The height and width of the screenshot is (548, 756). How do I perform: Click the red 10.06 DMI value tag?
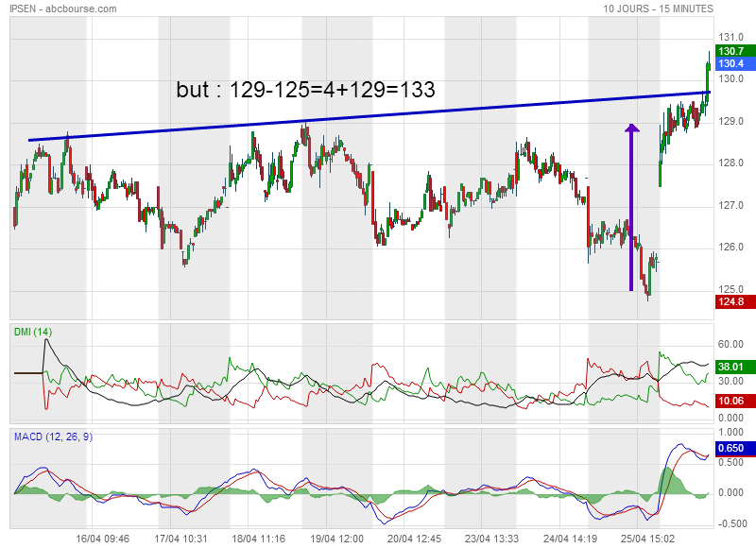[x=735, y=401]
